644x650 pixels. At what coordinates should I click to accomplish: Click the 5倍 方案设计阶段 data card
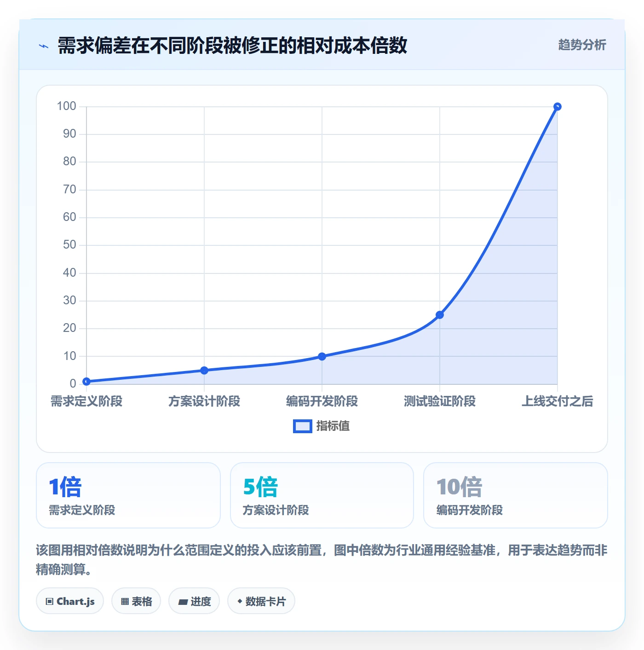(322, 495)
